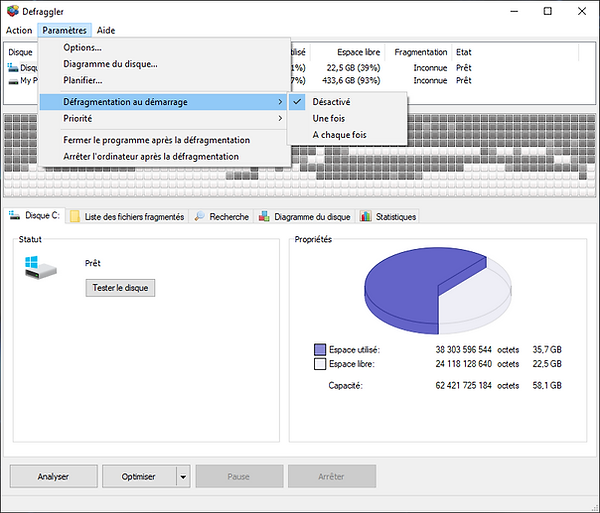600x513 pixels.
Task: Open Options... from the menu
Action: [163, 47]
